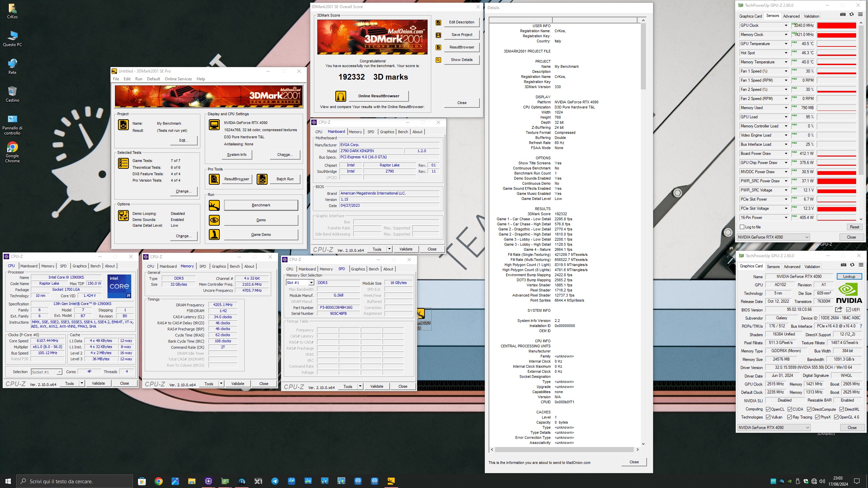The height and width of the screenshot is (488, 868).
Task: Click the Details window vertical scrollbar
Action: click(643, 232)
